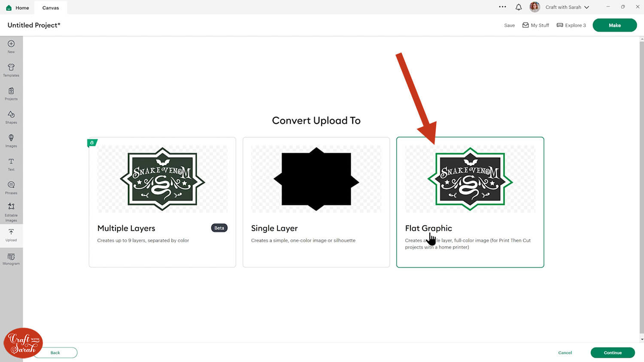Screen dimensions: 644x362
Task: Select the Upload sidebar icon
Action: [x=11, y=232]
